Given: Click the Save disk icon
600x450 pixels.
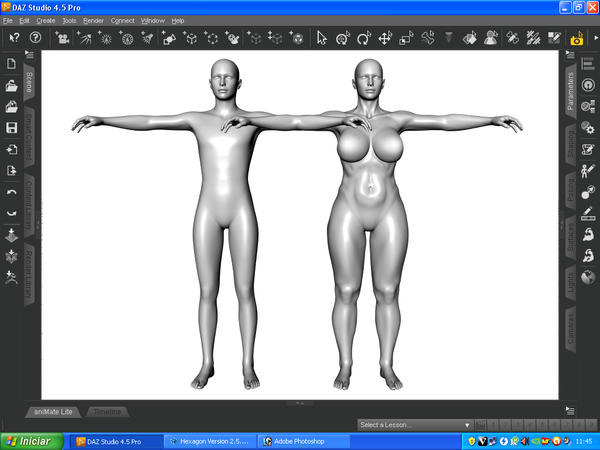Looking at the screenshot, I should point(11,128).
